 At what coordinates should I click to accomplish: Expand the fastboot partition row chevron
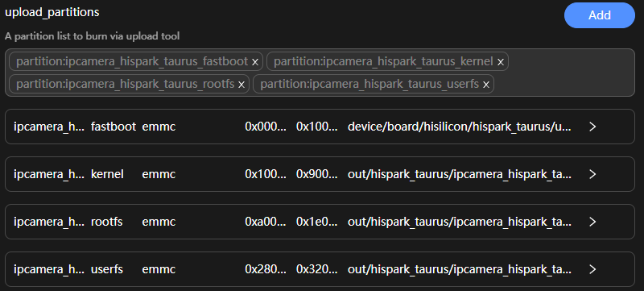click(592, 127)
